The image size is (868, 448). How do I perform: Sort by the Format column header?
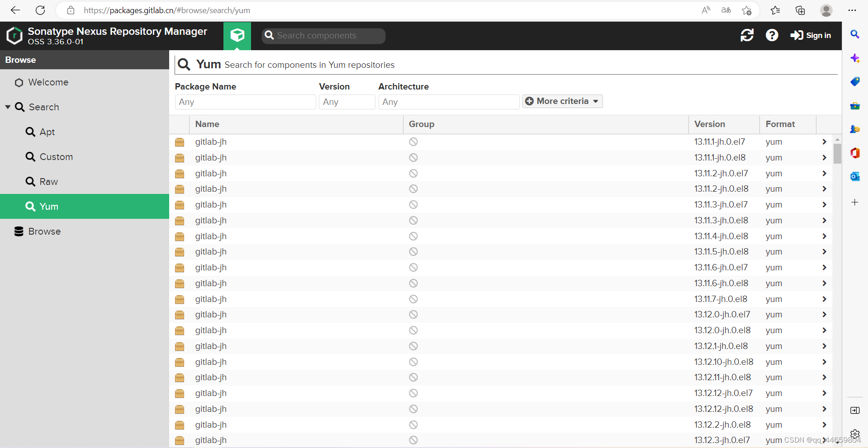(788, 124)
